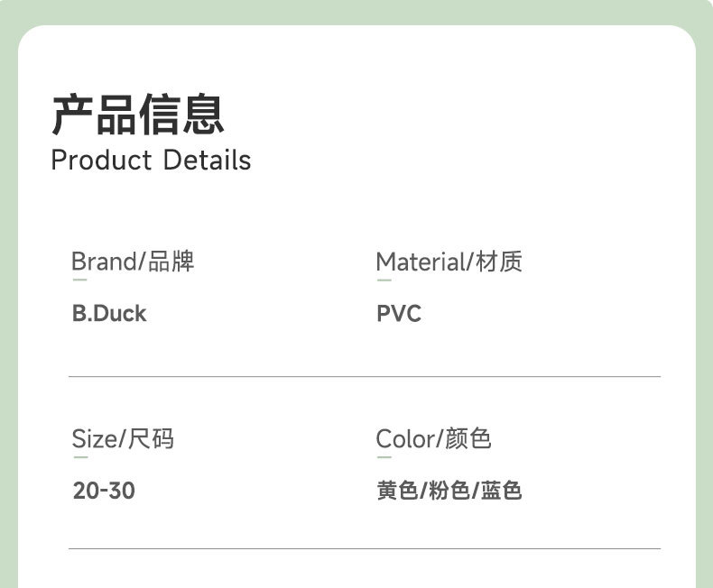Viewport: 713px width, 588px height.
Task: Click the Size/尺码 label
Action: (123, 439)
